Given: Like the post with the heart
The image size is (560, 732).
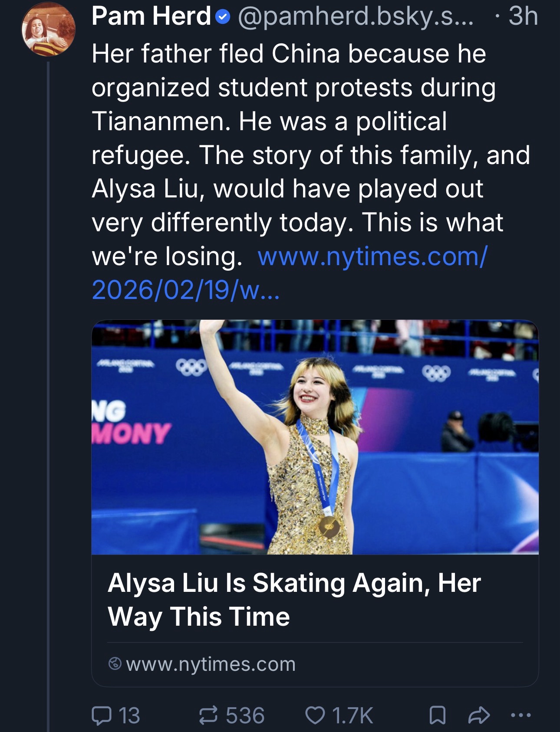Looking at the screenshot, I should tap(315, 715).
